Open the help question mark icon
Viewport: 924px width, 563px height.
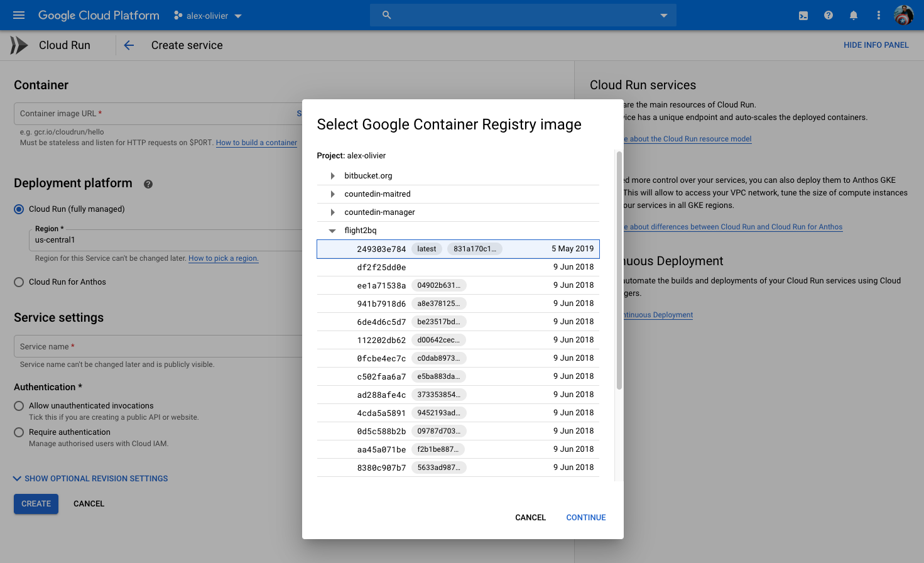pos(829,15)
